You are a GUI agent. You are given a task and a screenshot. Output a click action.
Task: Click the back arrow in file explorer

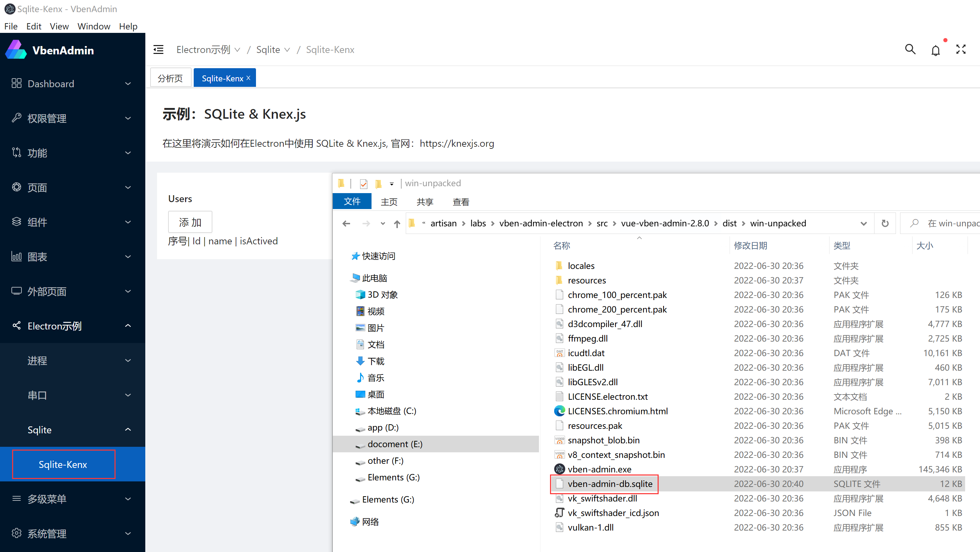tap(346, 224)
